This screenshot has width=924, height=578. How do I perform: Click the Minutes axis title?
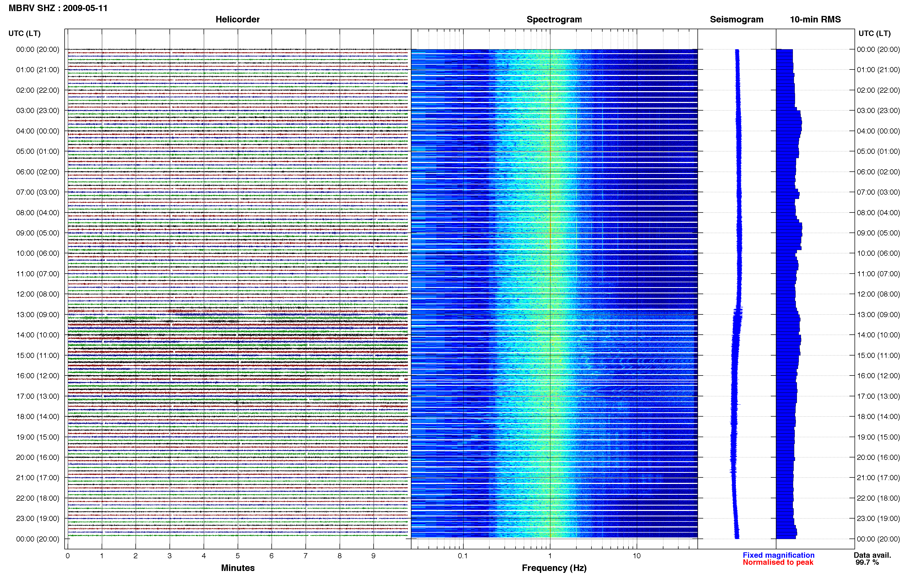(x=238, y=568)
